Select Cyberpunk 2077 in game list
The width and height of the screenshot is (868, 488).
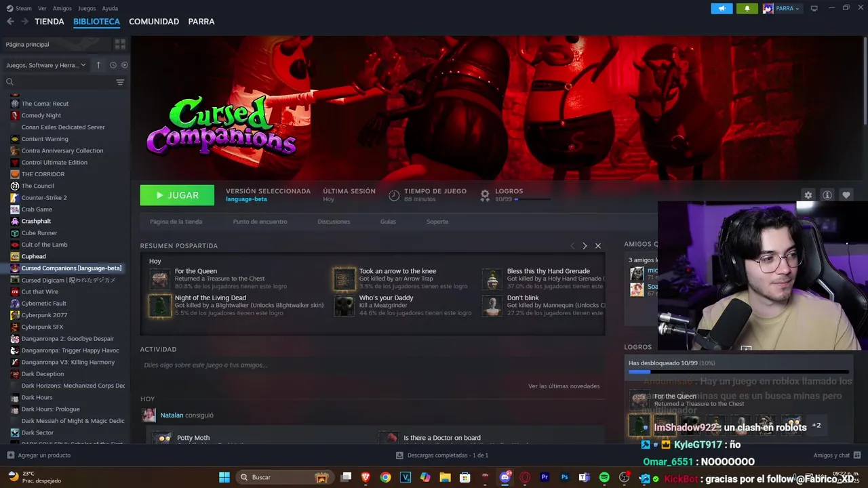pyautogui.click(x=44, y=315)
